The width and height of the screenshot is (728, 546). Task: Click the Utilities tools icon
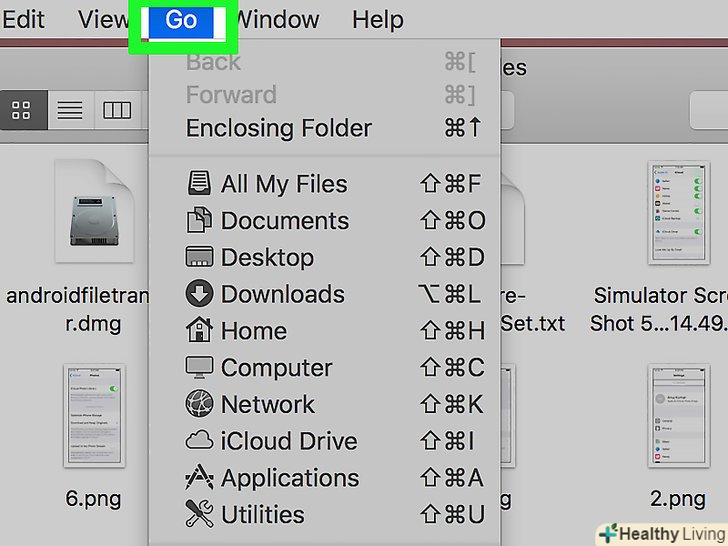click(x=199, y=514)
